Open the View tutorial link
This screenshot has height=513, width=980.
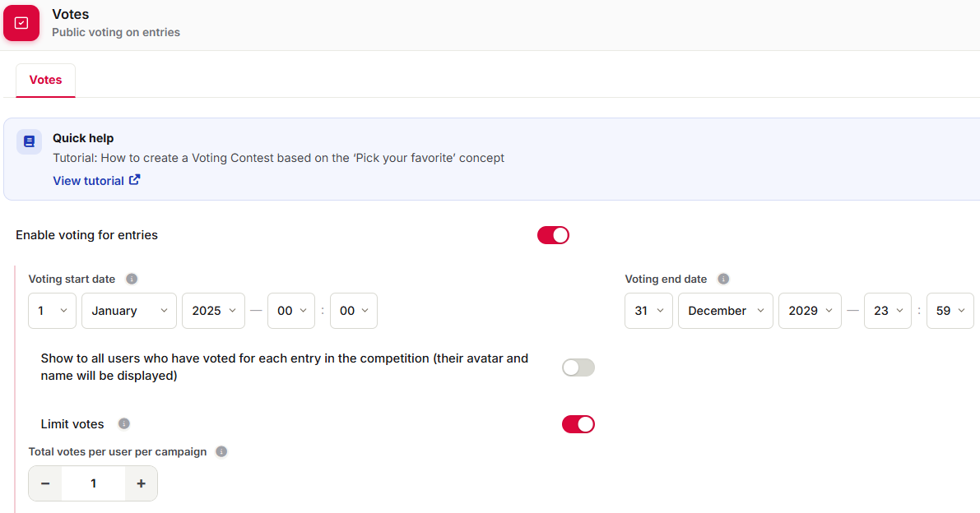tap(88, 181)
